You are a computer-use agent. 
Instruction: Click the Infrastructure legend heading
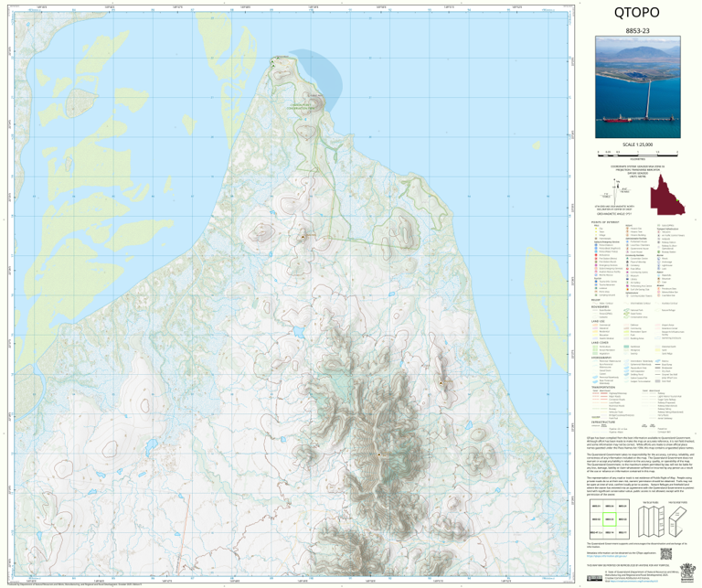click(x=603, y=422)
